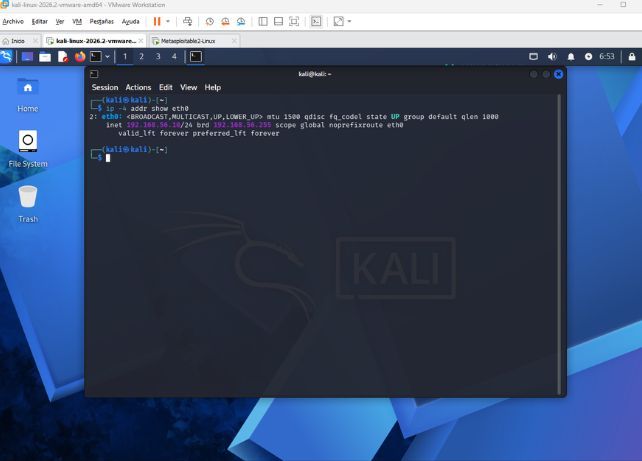Image resolution: width=642 pixels, height=461 pixels.
Task: Open the VMware Editar menu
Action: coord(40,21)
